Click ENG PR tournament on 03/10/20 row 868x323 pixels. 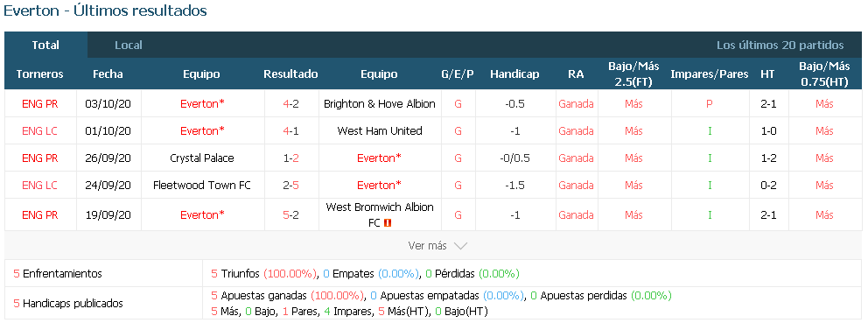coord(40,103)
